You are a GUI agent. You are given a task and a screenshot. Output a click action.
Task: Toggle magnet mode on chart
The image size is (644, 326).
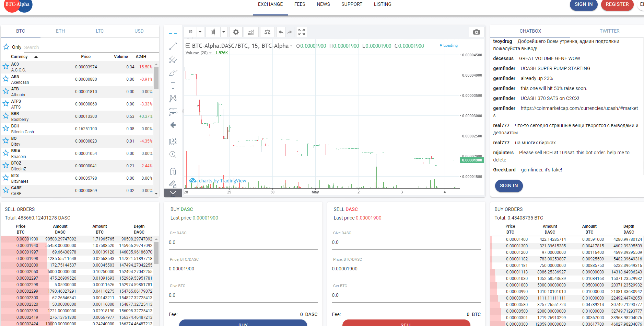coord(173,171)
